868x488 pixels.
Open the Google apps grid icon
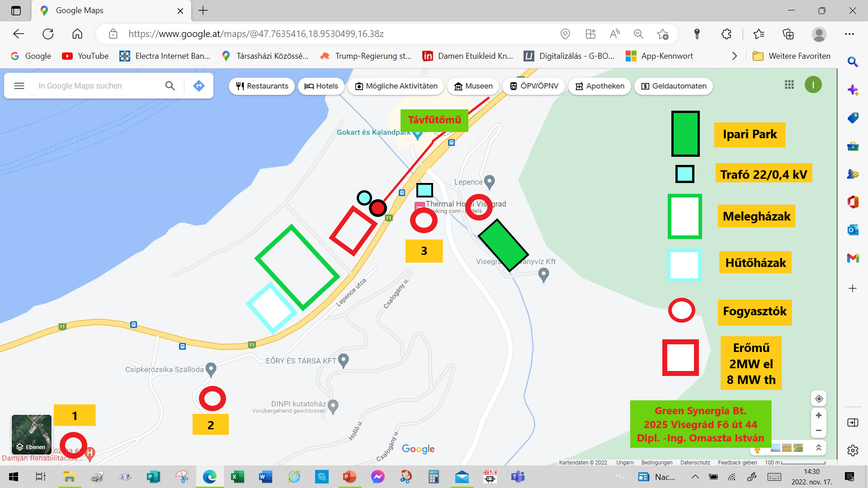(x=789, y=84)
